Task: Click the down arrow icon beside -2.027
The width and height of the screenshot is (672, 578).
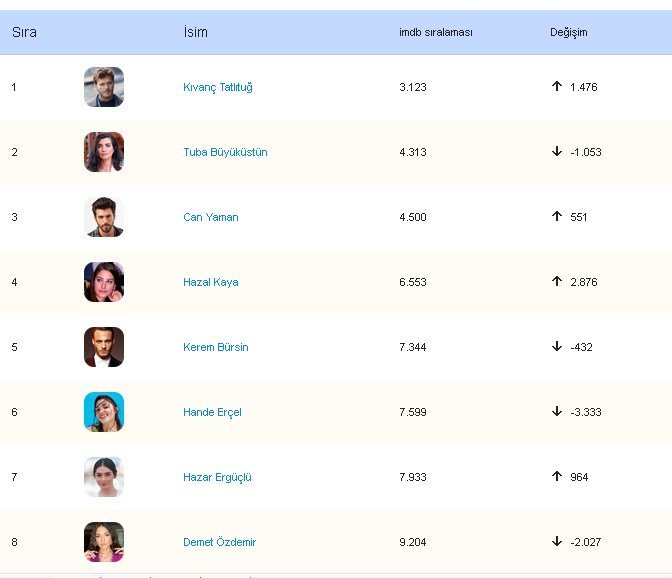Action: pyautogui.click(x=557, y=542)
